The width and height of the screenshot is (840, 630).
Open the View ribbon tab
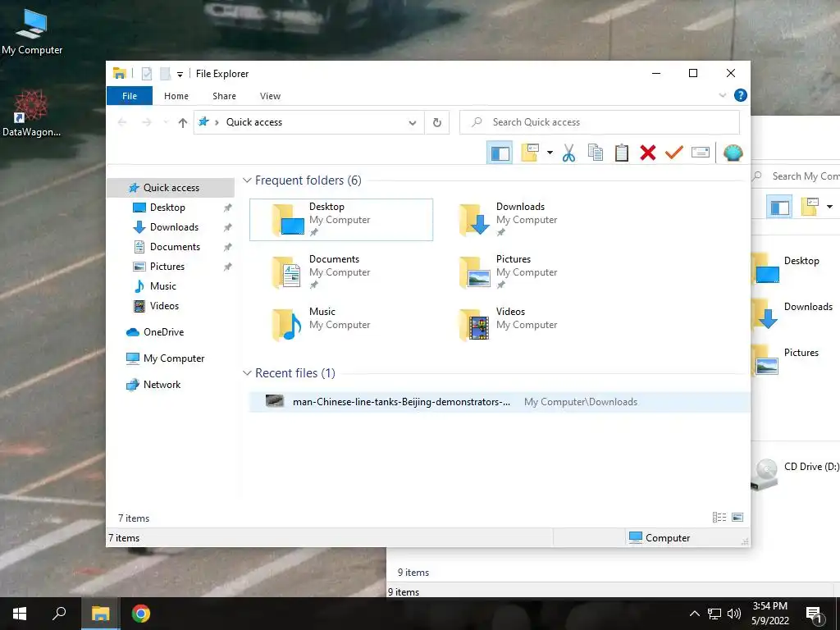point(270,96)
